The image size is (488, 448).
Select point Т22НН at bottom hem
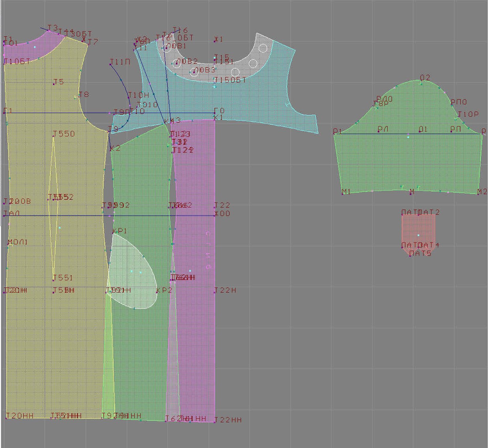[x=215, y=422]
